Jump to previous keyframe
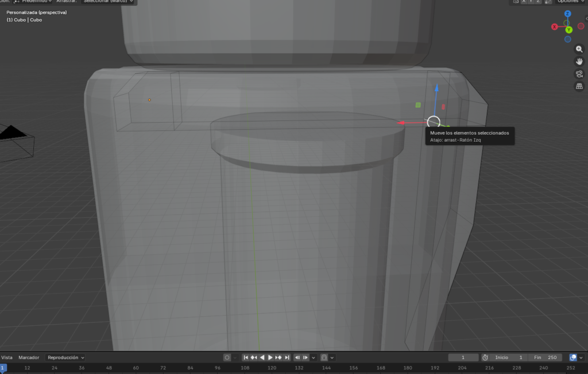Viewport: 588px width, 374px height. tap(254, 357)
